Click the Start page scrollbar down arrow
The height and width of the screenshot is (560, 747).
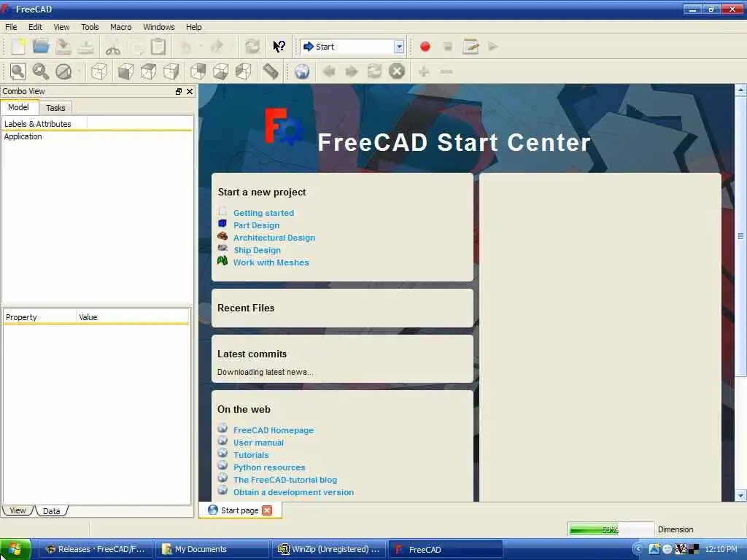(x=740, y=496)
